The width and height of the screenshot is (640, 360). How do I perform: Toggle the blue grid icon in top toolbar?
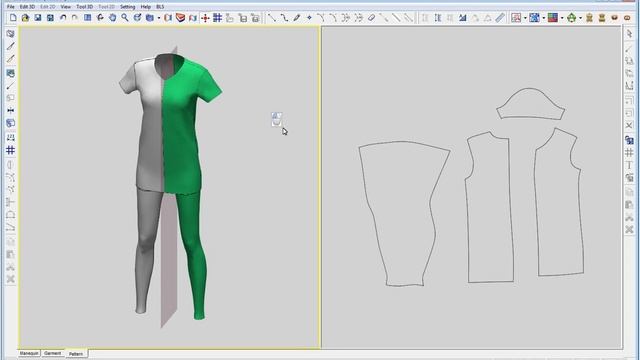(218, 18)
